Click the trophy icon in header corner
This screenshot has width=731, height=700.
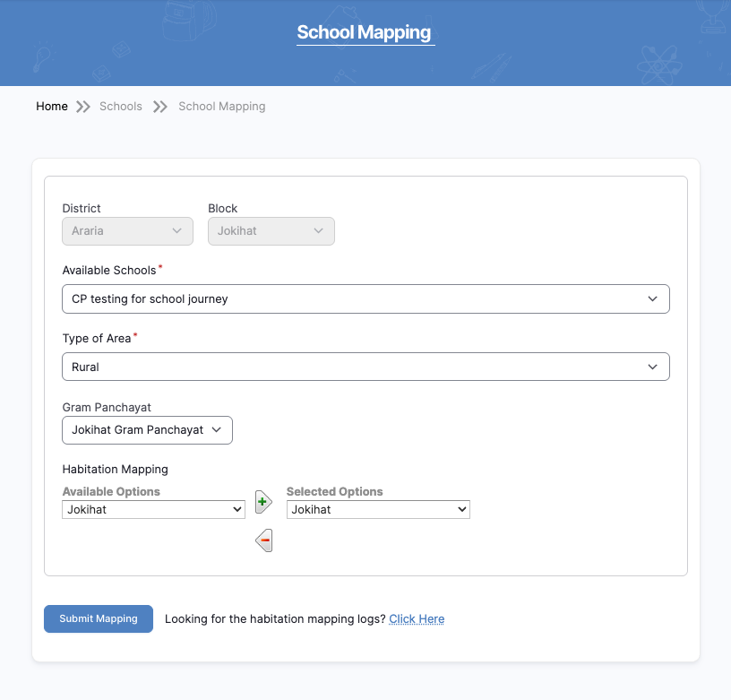pos(714,20)
